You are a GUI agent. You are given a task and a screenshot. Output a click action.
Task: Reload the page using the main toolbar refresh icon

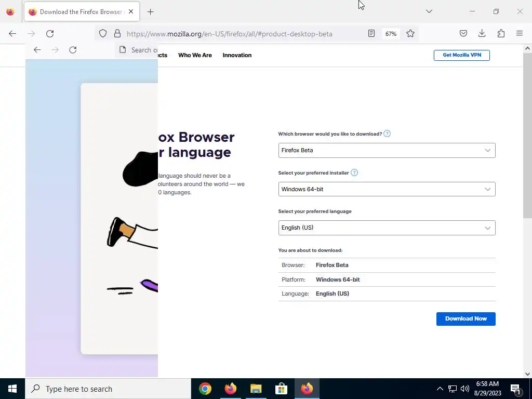[x=50, y=34]
